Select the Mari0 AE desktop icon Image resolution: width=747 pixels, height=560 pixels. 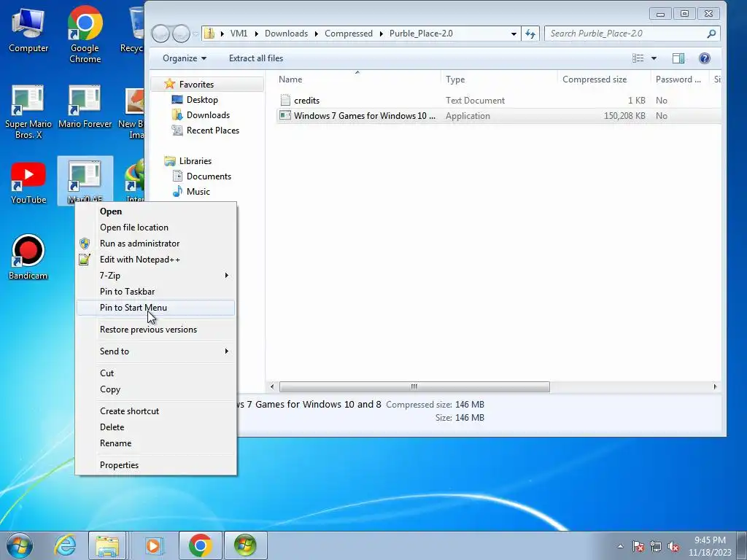85,182
